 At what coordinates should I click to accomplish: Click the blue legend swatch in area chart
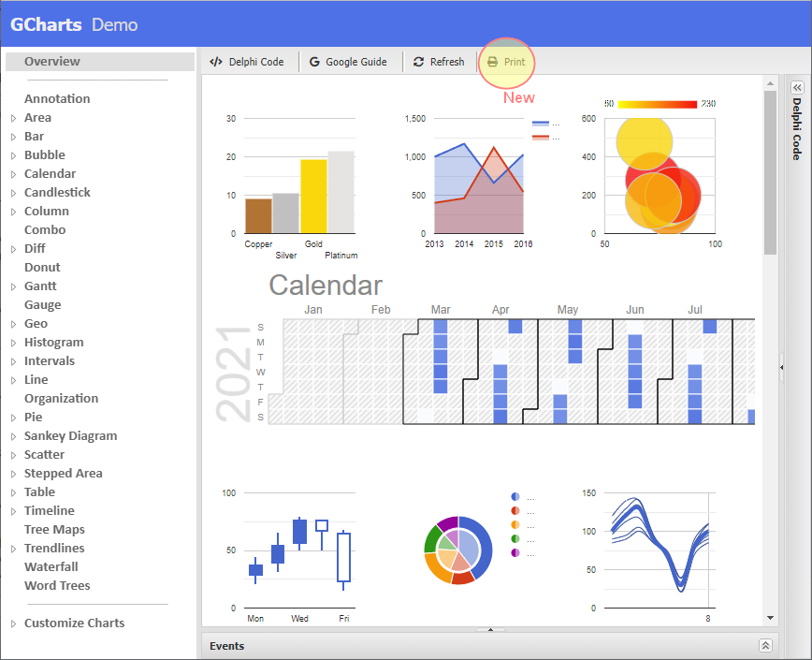pos(541,124)
